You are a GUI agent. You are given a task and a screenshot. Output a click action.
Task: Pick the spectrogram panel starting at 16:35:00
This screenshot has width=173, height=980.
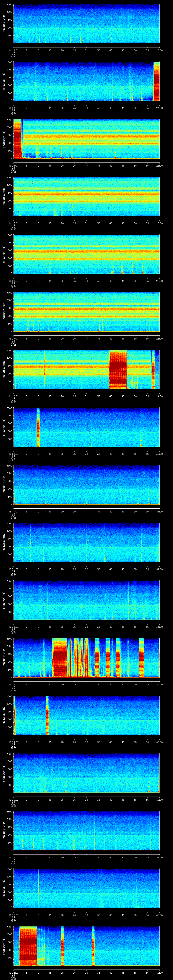(x=86, y=773)
